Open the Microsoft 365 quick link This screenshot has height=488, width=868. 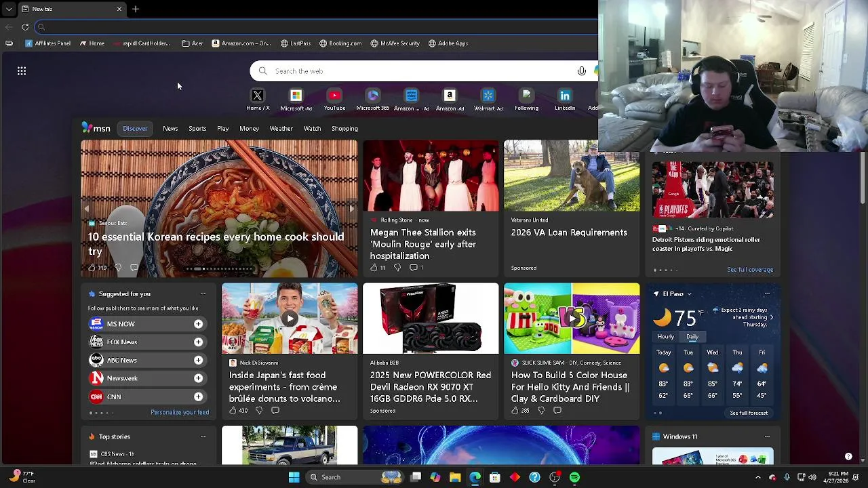(x=373, y=100)
